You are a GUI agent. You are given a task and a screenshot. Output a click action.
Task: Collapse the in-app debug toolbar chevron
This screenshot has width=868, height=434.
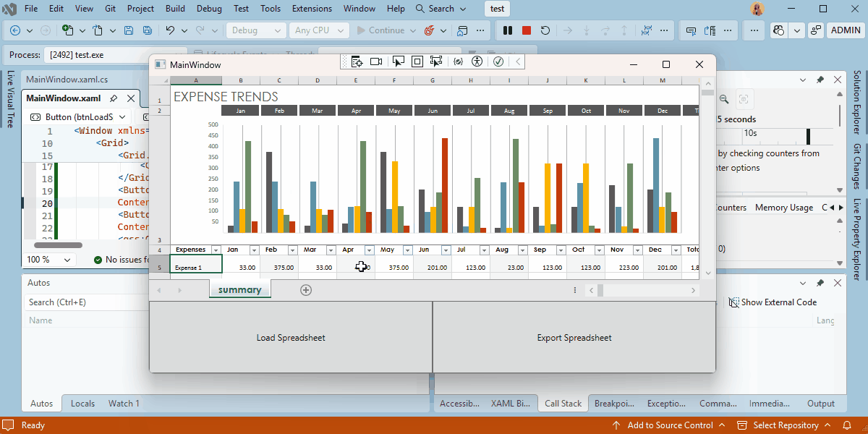[518, 61]
